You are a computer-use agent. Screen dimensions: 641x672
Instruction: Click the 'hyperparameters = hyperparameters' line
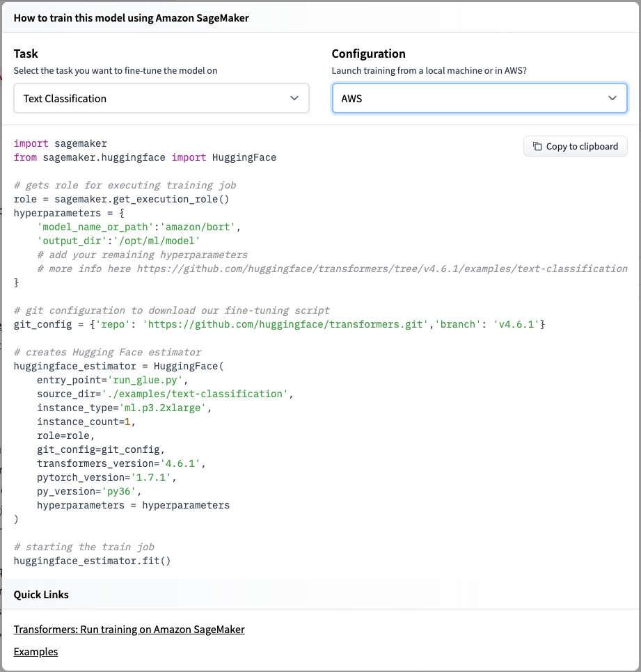click(x=134, y=505)
